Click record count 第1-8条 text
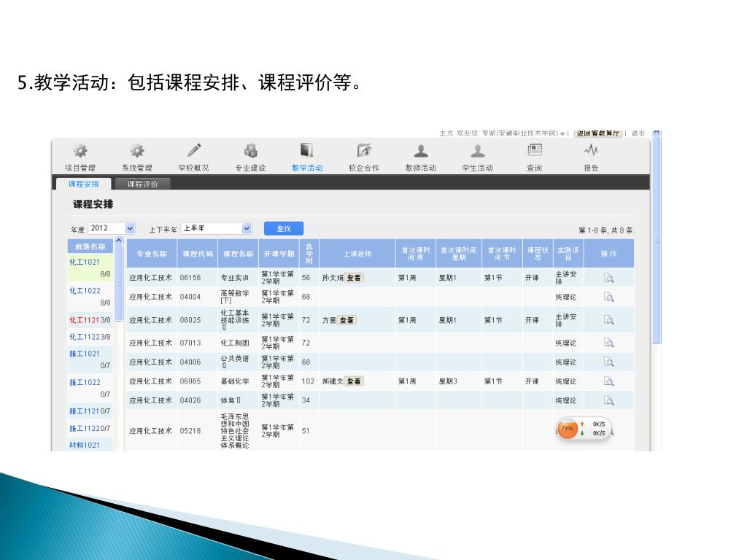747x560 pixels. point(606,230)
